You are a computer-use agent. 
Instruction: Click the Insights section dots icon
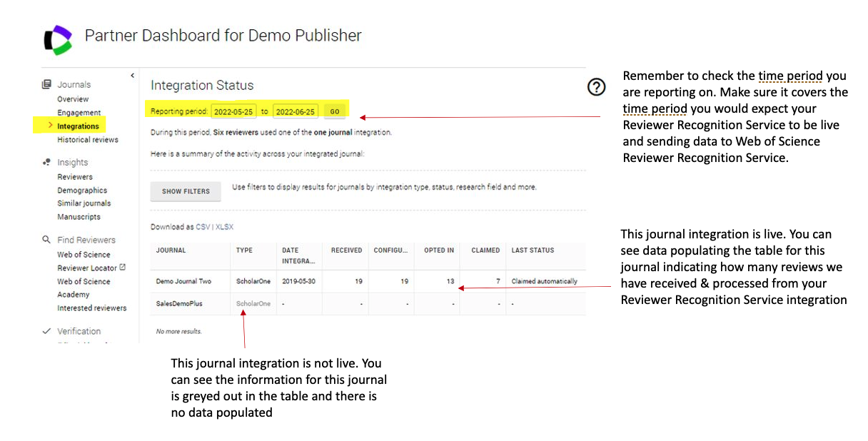pyautogui.click(x=46, y=162)
